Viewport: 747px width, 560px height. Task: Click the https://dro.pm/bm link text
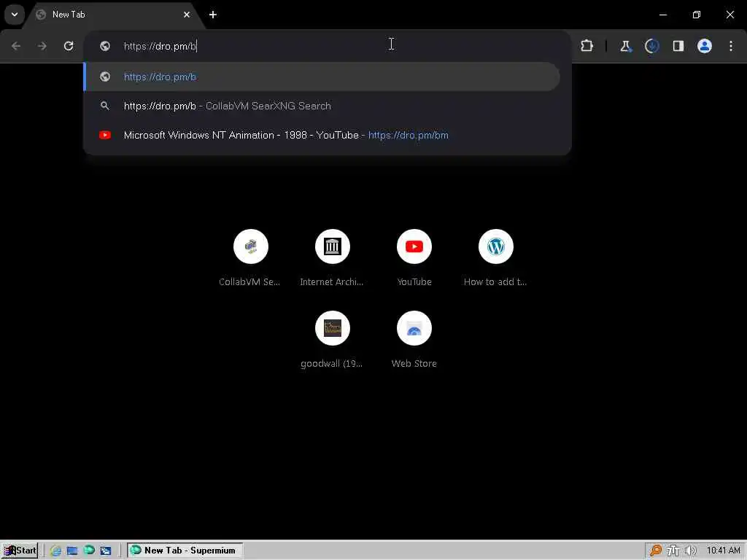pyautogui.click(x=409, y=135)
